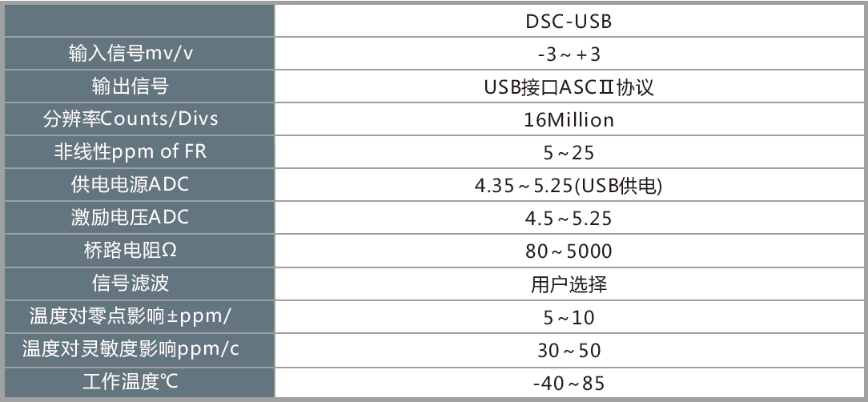This screenshot has width=868, height=402.
Task: Select the 温度对零点影响±ppm/ label
Action: (131, 316)
